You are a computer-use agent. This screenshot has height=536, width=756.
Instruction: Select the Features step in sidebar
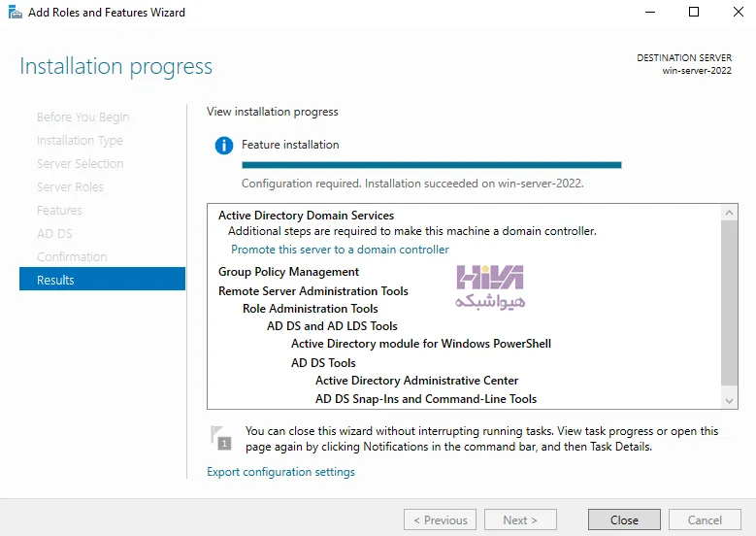59,211
